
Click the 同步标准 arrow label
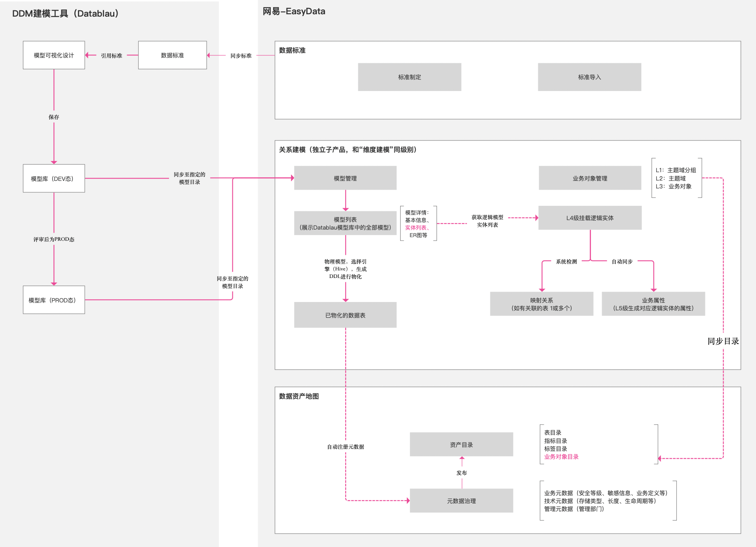tap(241, 56)
